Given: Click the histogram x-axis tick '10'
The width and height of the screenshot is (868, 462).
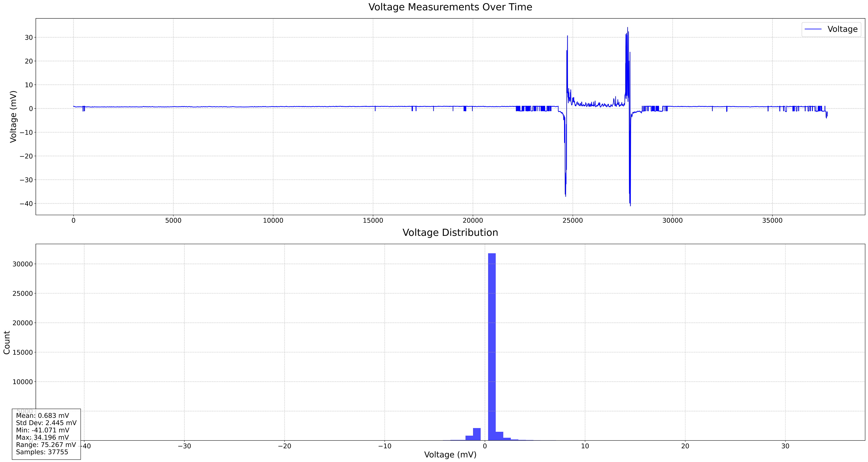Looking at the screenshot, I should pyautogui.click(x=585, y=446).
